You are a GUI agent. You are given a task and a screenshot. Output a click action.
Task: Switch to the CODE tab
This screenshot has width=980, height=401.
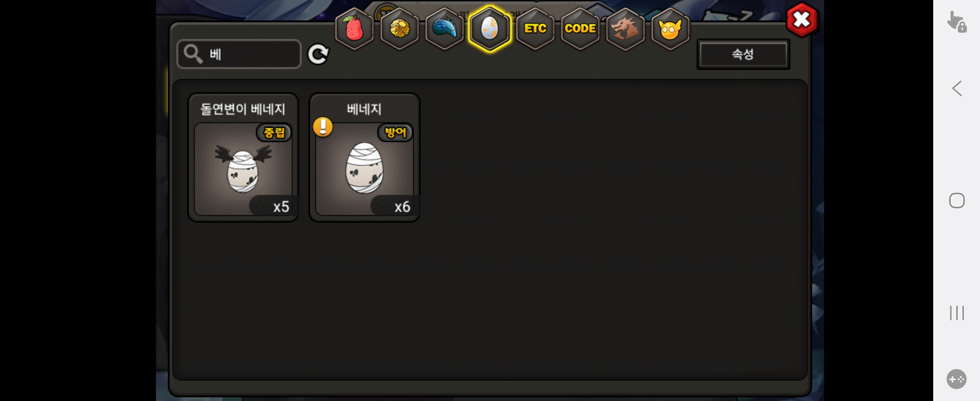580,29
